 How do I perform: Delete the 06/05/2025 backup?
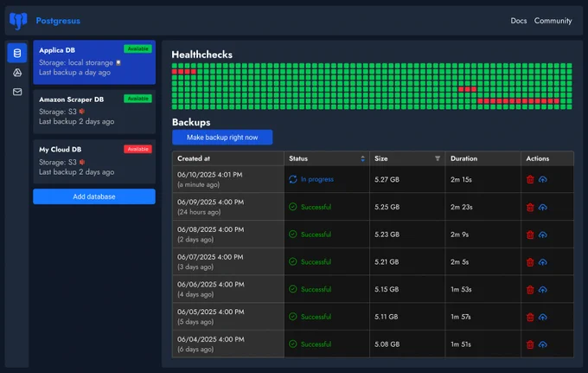(x=530, y=317)
